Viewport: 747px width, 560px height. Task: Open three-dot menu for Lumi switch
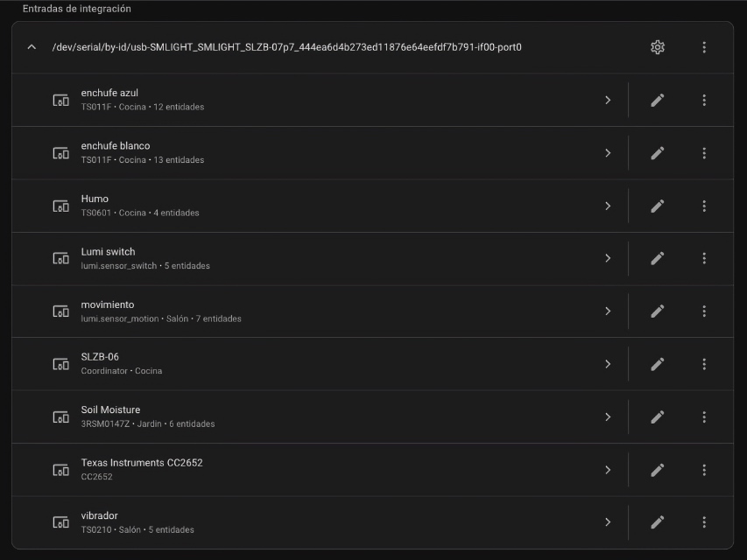(x=704, y=258)
